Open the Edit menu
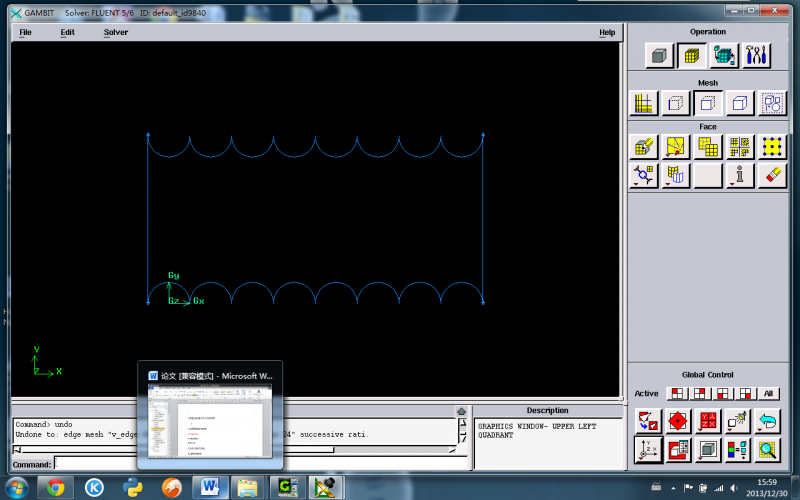800x500 pixels. tap(67, 32)
